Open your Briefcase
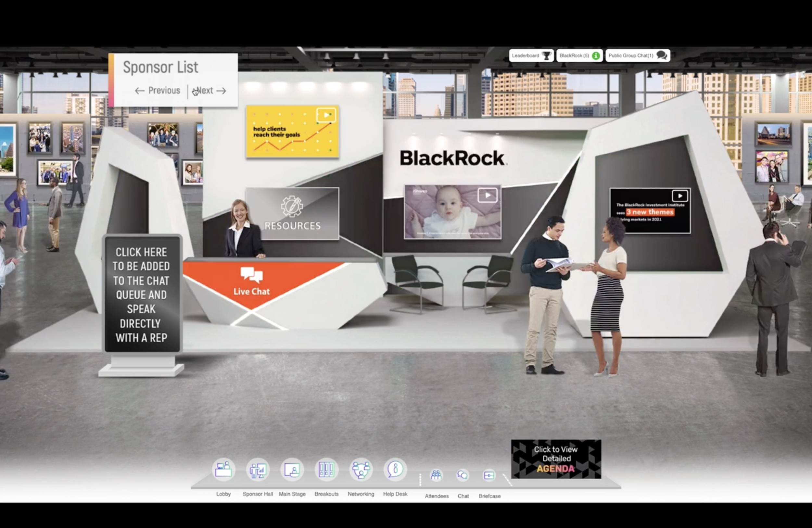Image resolution: width=812 pixels, height=528 pixels. click(x=489, y=474)
